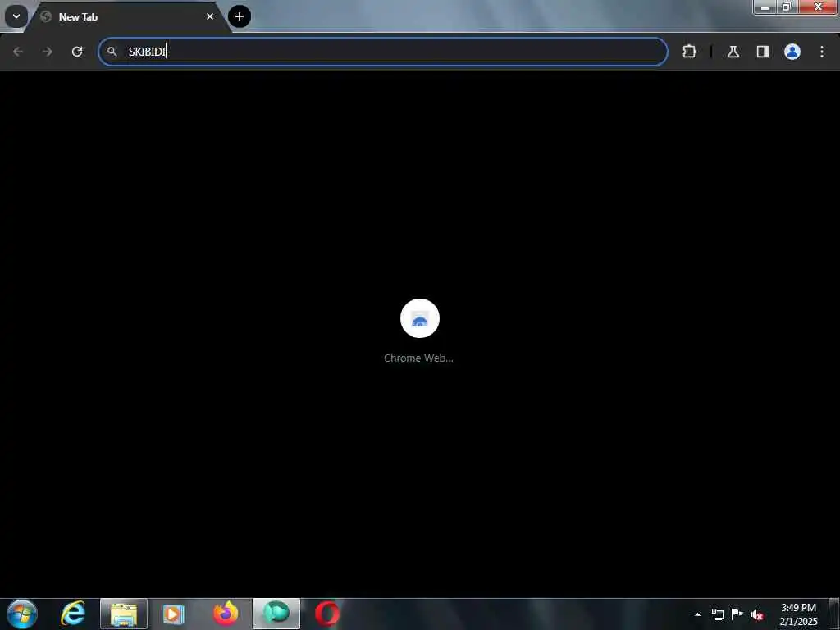
Task: Focus the address bar containing SKIBIDI
Action: (383, 52)
